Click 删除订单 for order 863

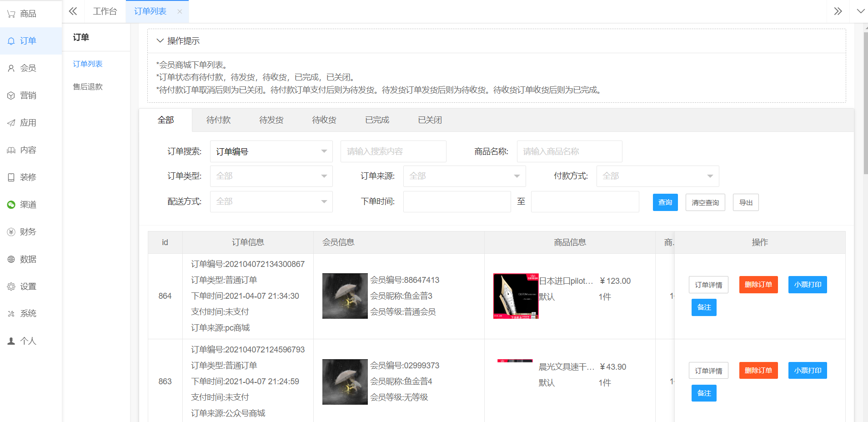758,371
